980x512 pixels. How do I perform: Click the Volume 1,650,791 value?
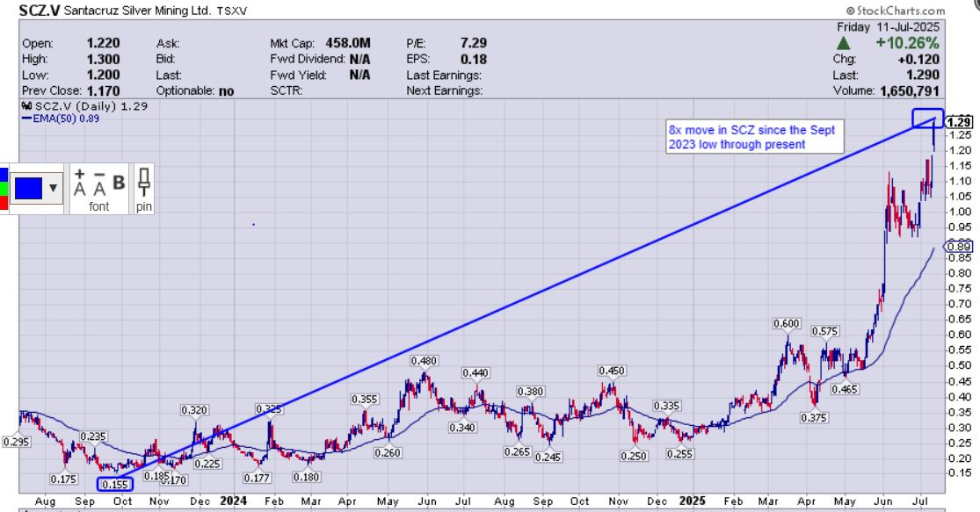pos(910,90)
